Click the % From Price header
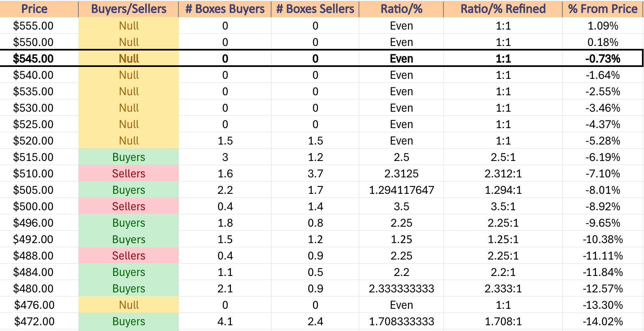This screenshot has width=644, height=331. click(x=603, y=9)
